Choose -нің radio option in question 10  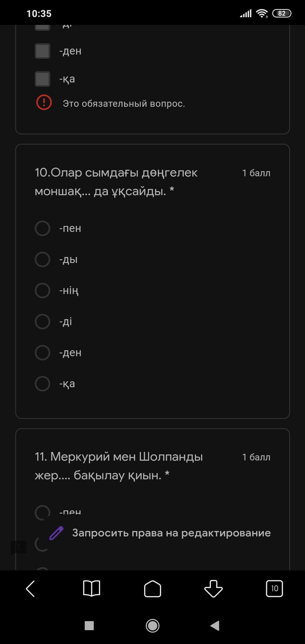pyautogui.click(x=42, y=290)
